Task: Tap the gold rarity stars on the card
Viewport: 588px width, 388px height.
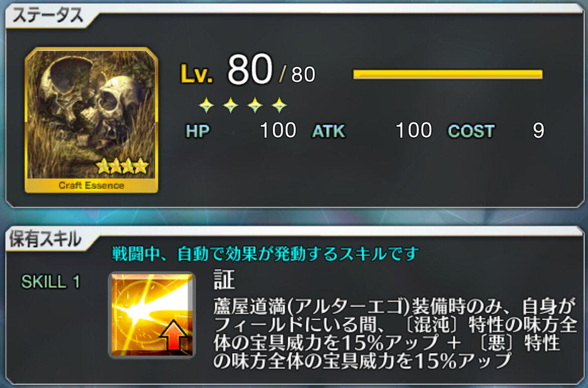Action: click(x=122, y=165)
